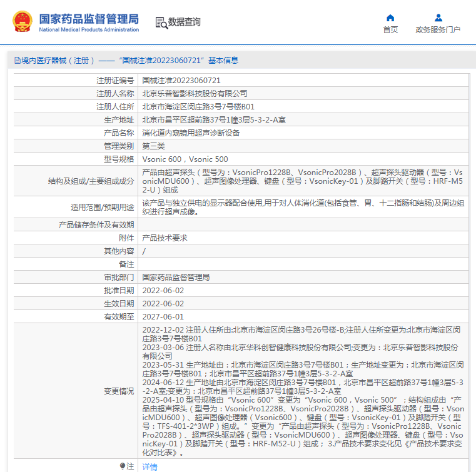The height and width of the screenshot is (472, 476).
Task: Open the 首页 menu label
Action: [x=390, y=30]
